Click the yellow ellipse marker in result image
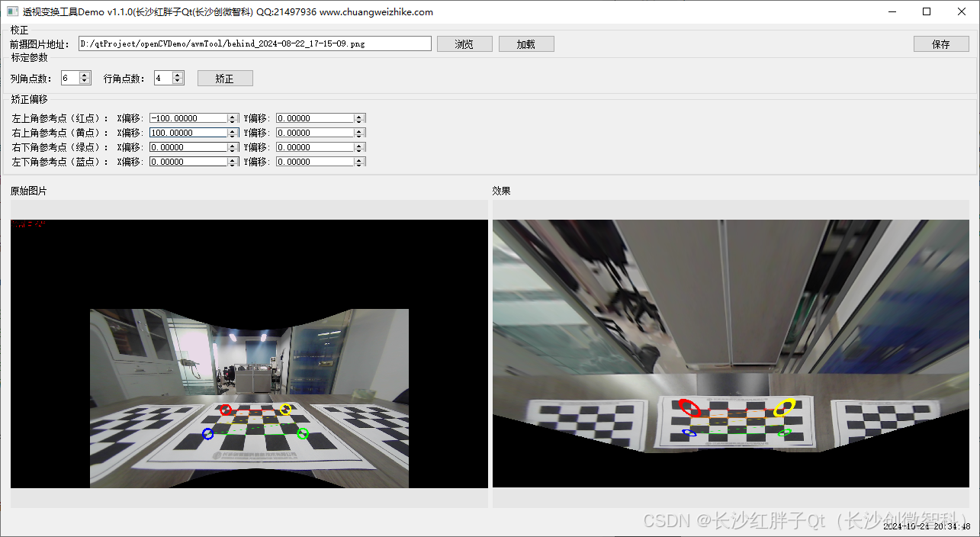Screen dimensions: 980x537 tap(784, 407)
